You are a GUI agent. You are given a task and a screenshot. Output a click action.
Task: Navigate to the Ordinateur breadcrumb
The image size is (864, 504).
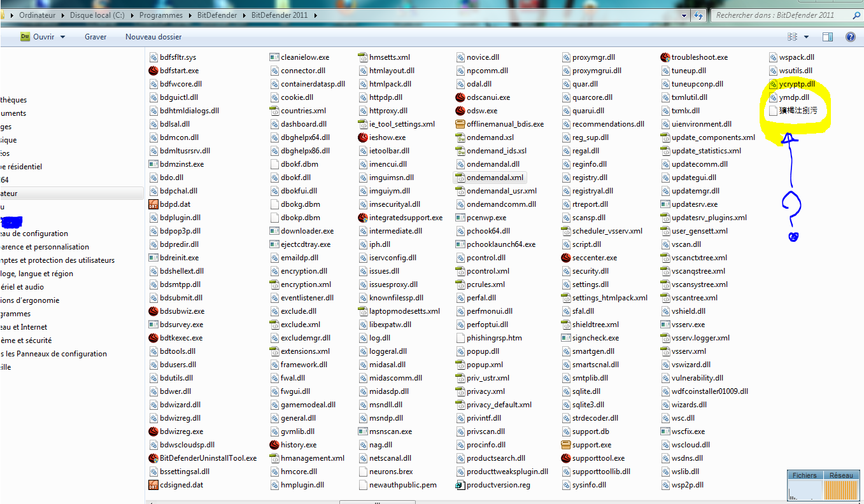point(38,15)
